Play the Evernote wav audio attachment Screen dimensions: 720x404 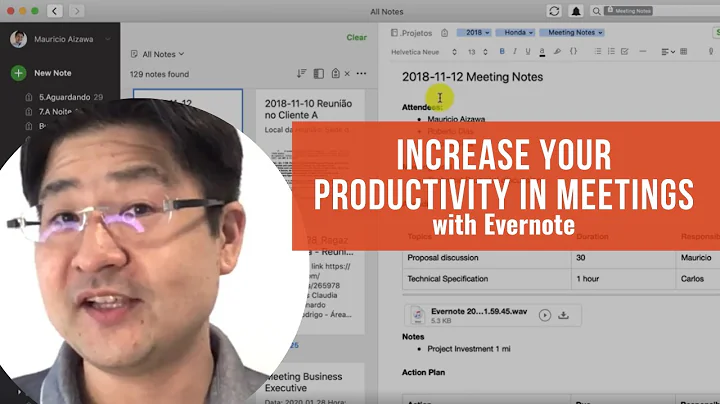point(545,315)
